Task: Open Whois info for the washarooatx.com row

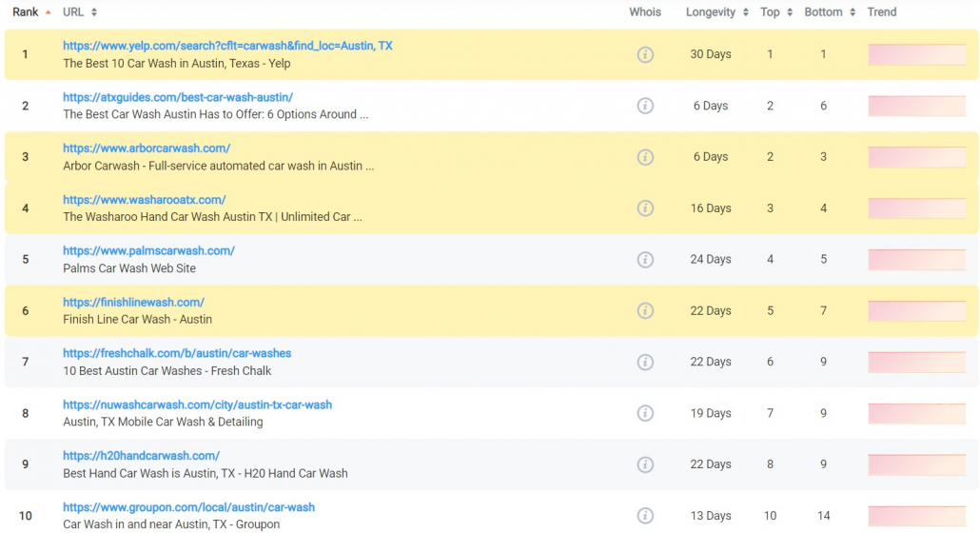Action: 645,208
